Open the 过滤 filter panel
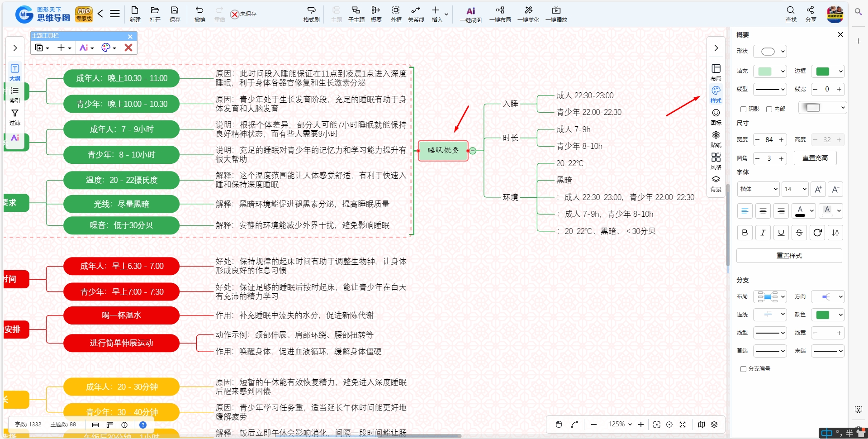 pyautogui.click(x=15, y=117)
